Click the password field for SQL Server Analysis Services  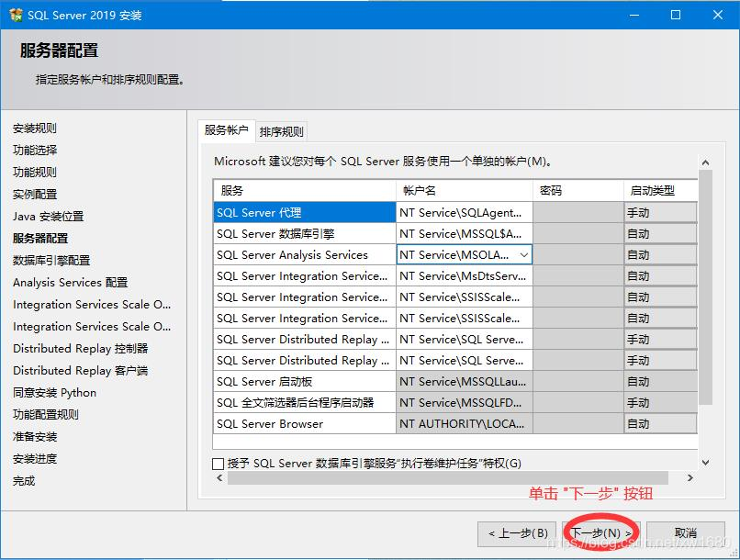[577, 255]
